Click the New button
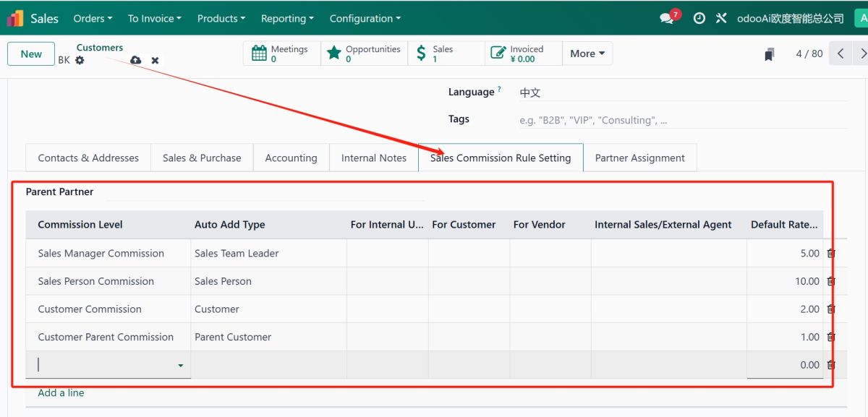This screenshot has height=417, width=868. 31,54
